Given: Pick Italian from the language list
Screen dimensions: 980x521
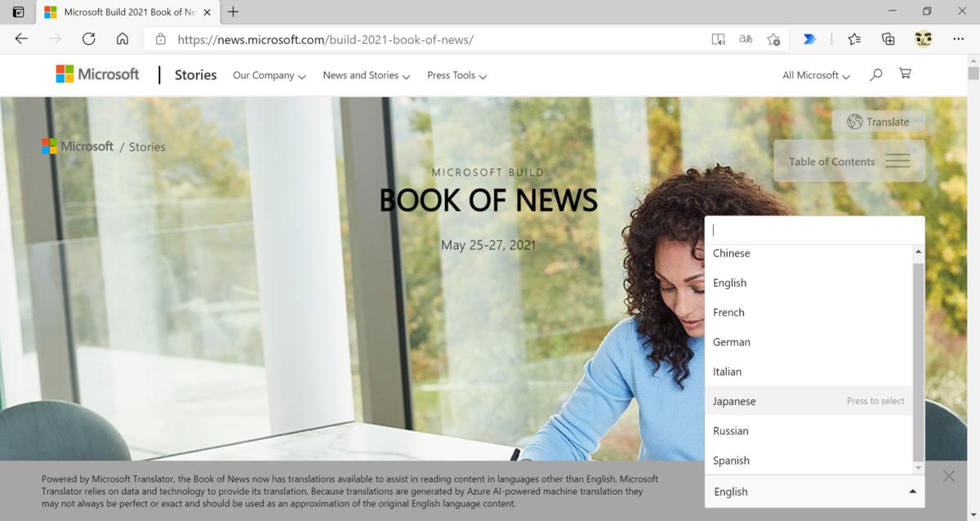Looking at the screenshot, I should point(808,372).
